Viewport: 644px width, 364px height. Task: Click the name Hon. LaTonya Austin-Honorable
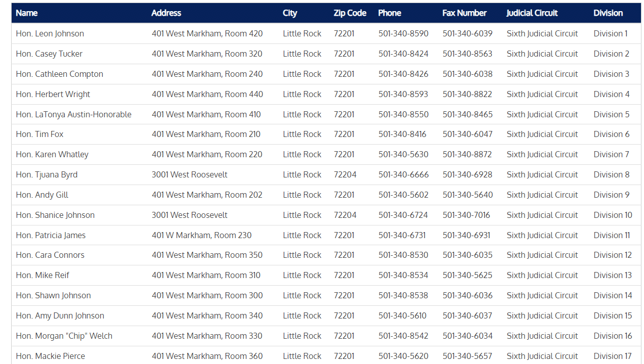point(73,114)
